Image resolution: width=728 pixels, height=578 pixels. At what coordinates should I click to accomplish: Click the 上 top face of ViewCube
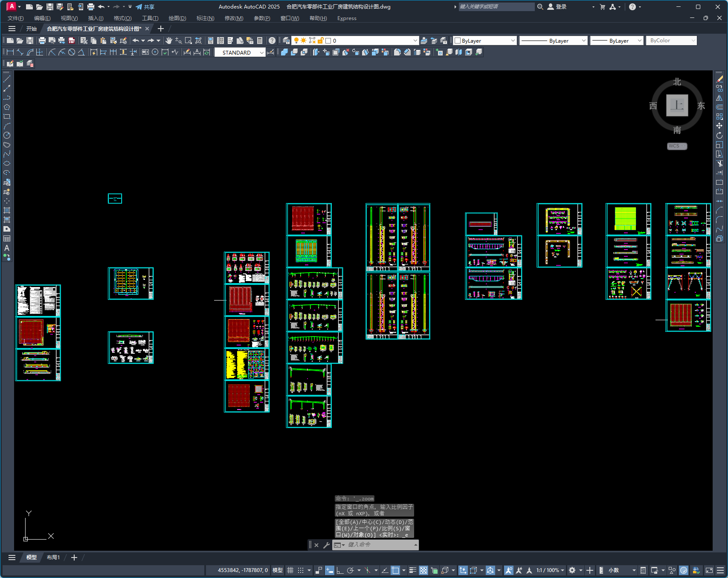[x=677, y=105]
